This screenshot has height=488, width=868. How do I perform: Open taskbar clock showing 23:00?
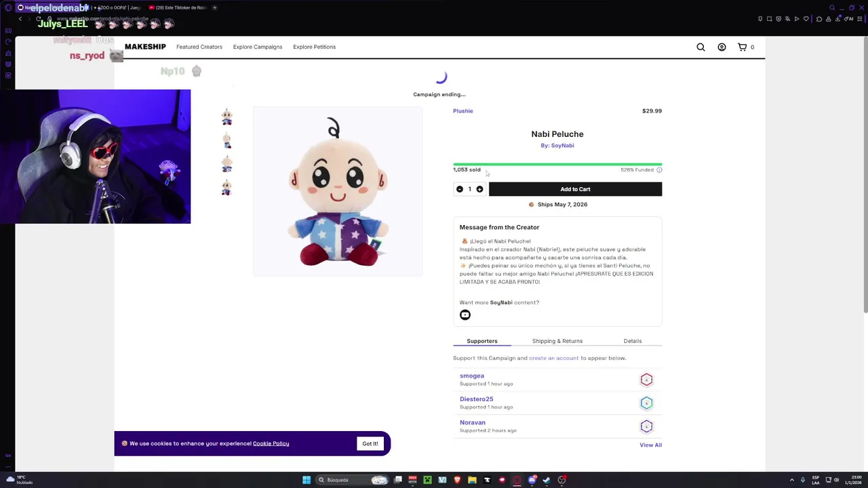[x=854, y=480]
